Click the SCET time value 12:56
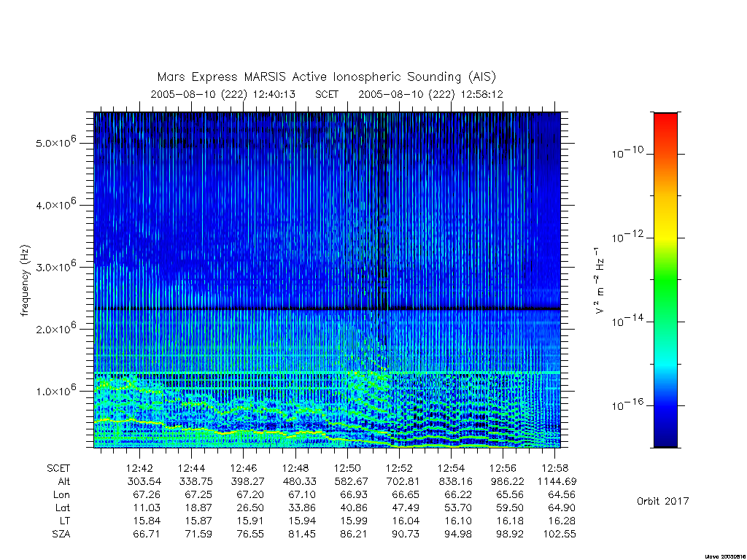The width and height of the screenshot is (747, 560). (503, 468)
